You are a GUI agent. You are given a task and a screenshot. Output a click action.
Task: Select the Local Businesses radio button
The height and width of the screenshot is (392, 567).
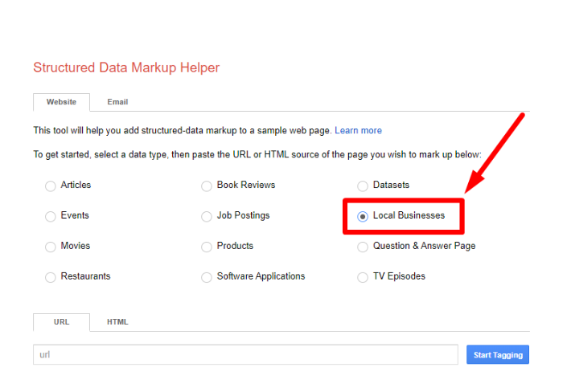click(x=363, y=216)
